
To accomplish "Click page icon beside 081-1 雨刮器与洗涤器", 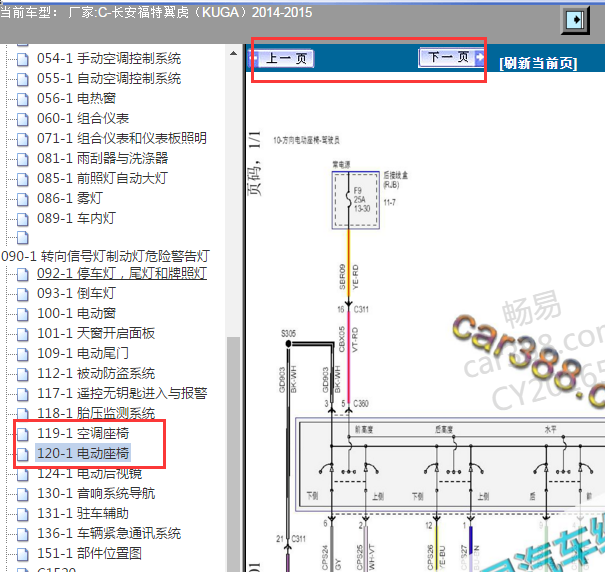I will 23,159.
